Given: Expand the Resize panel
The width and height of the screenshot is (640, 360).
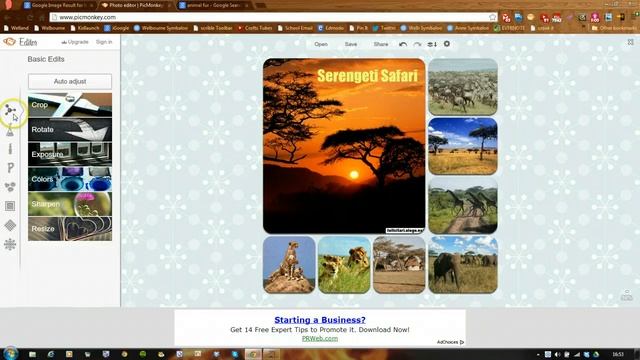Looking at the screenshot, I should pyautogui.click(x=70, y=229).
